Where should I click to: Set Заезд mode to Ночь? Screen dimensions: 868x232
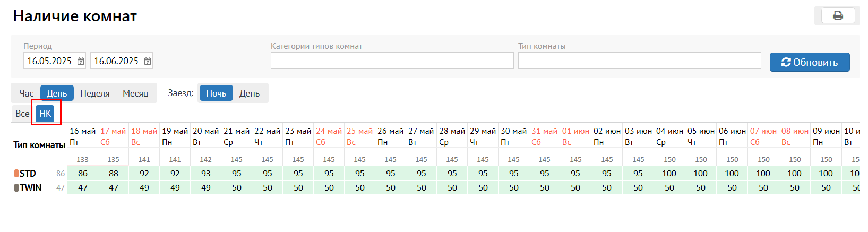click(216, 93)
